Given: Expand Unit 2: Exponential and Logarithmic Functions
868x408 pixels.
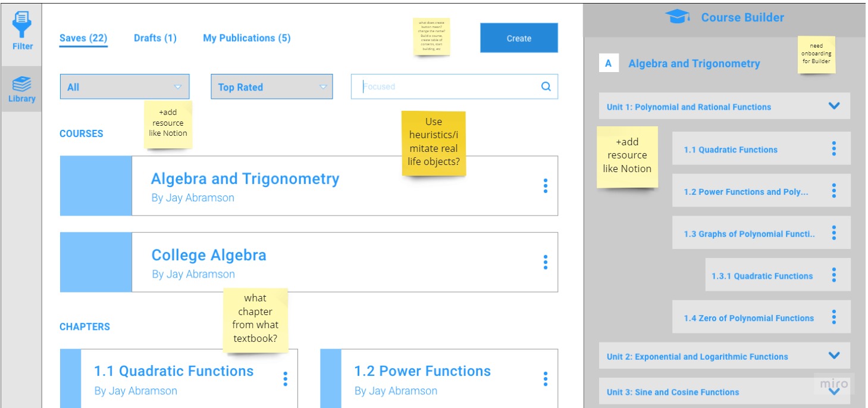Looking at the screenshot, I should point(834,356).
